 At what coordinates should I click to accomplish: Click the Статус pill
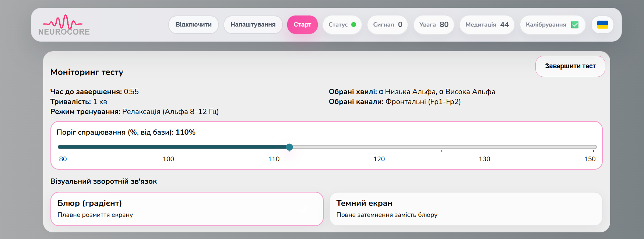(342, 25)
